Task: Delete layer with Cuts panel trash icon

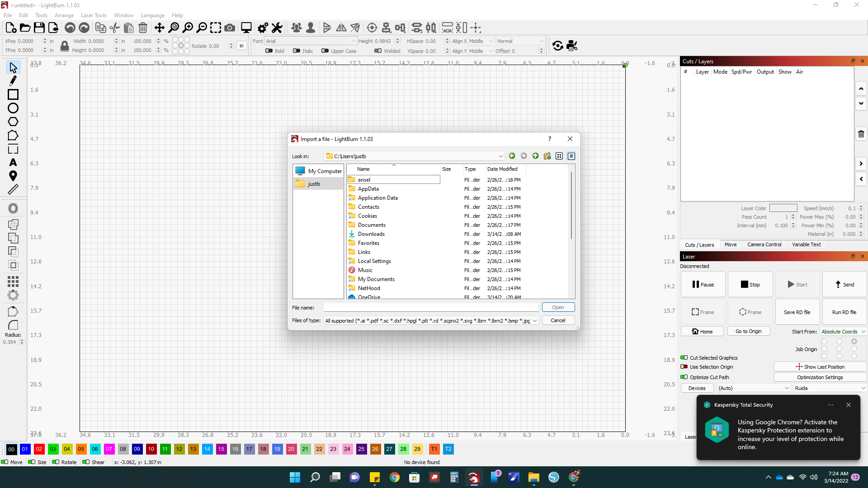Action: (861, 134)
